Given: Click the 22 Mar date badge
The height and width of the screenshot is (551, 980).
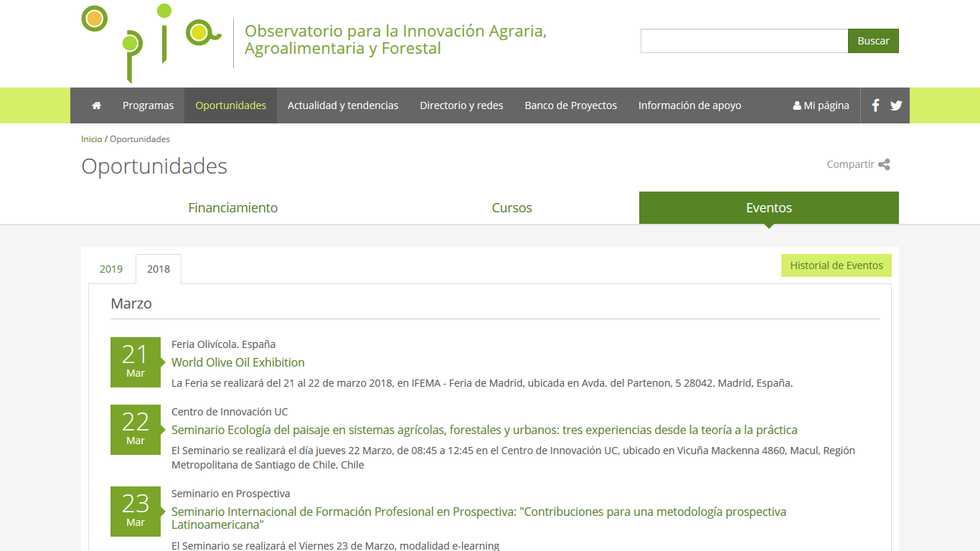Looking at the screenshot, I should pyautogui.click(x=136, y=430).
